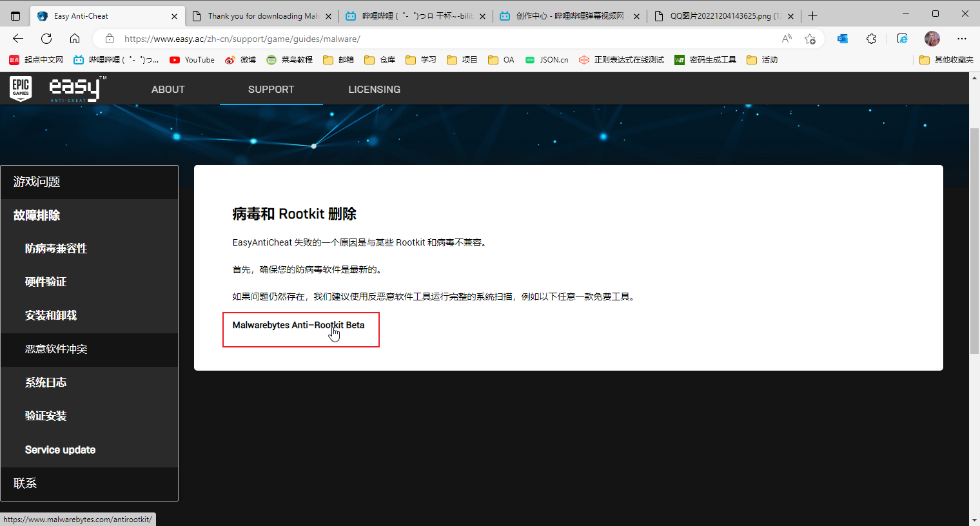Open 验证安装 sidebar page

[x=89, y=417]
